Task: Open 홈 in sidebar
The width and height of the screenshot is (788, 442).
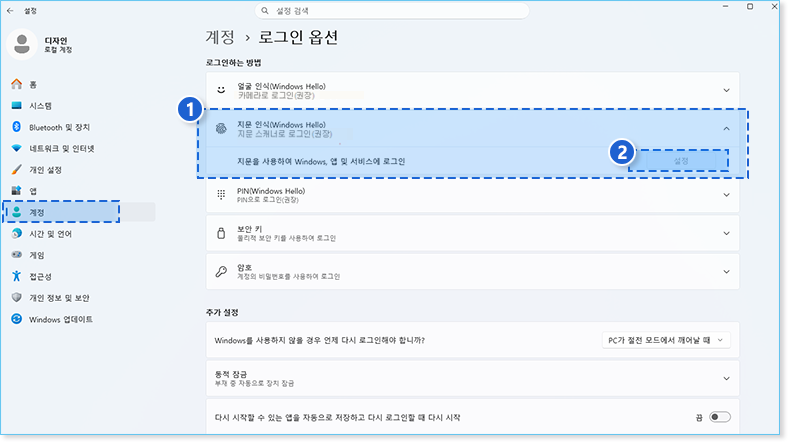Action: click(x=33, y=84)
